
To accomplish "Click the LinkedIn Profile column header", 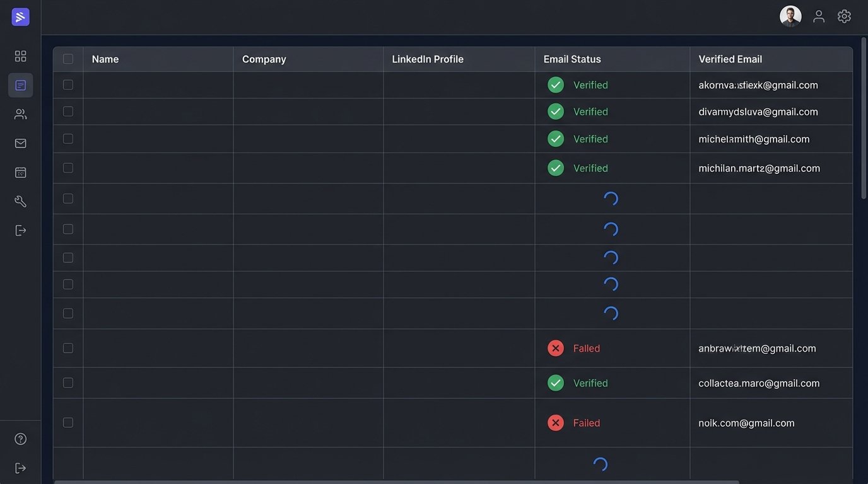I will pyautogui.click(x=428, y=59).
